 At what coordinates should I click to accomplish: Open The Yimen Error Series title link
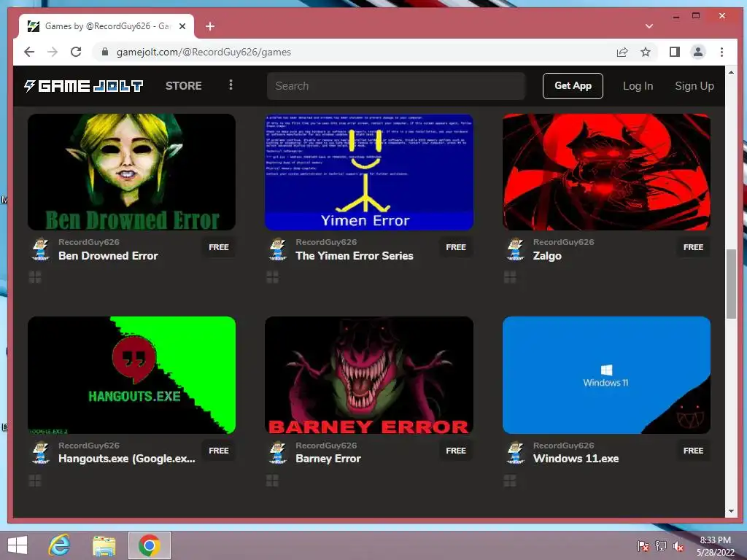355,256
